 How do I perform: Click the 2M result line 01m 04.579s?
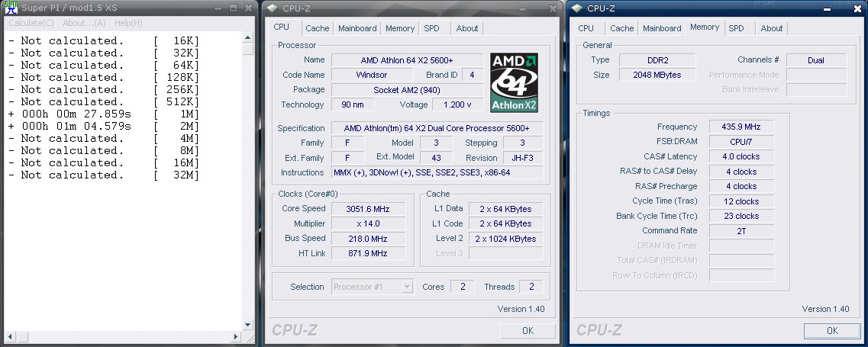click(x=104, y=126)
